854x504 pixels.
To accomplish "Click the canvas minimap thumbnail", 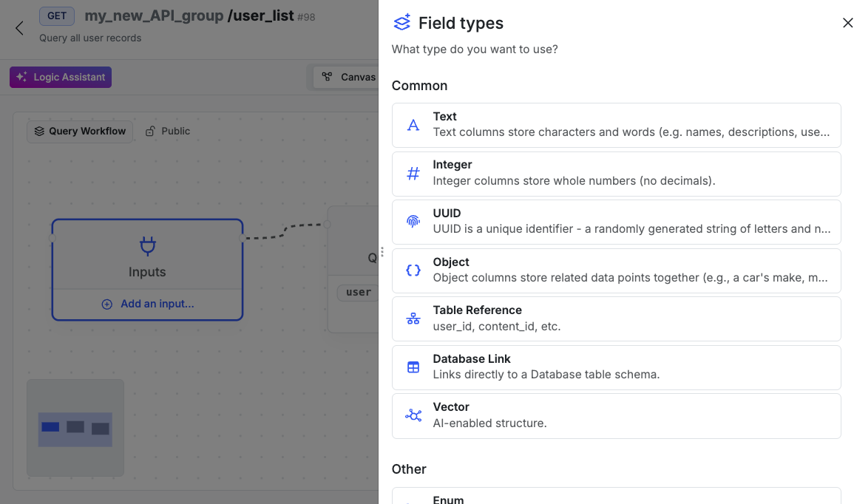I will pyautogui.click(x=75, y=428).
